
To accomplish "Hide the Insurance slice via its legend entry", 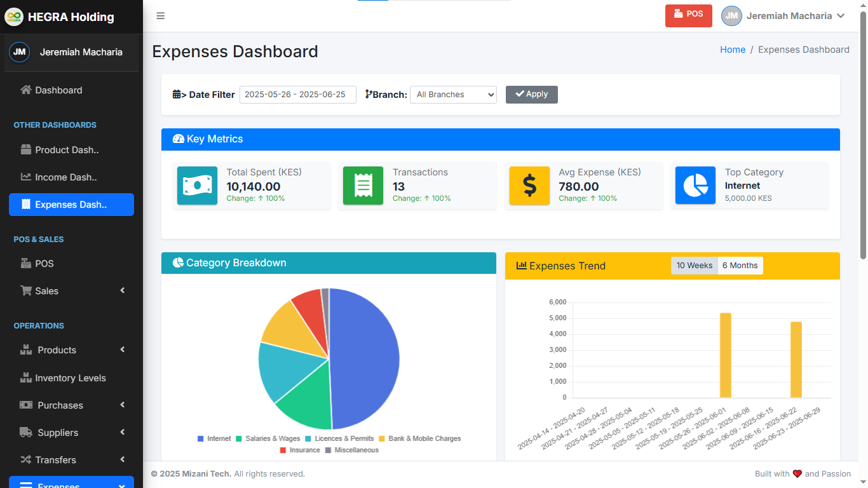I will pyautogui.click(x=300, y=450).
